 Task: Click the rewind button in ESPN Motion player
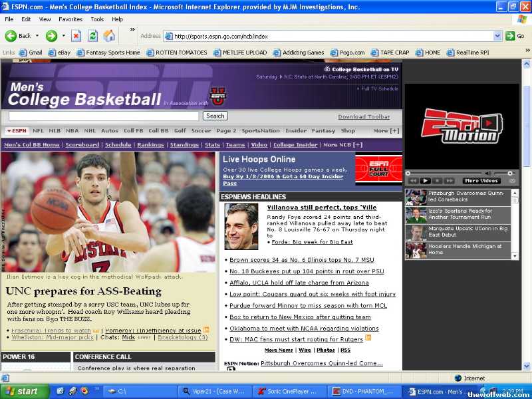click(414, 181)
